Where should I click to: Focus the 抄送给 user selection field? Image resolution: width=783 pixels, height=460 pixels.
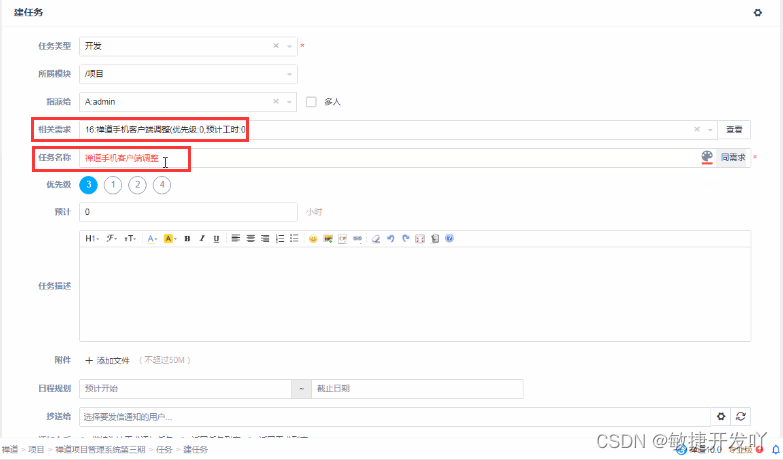click(x=394, y=417)
